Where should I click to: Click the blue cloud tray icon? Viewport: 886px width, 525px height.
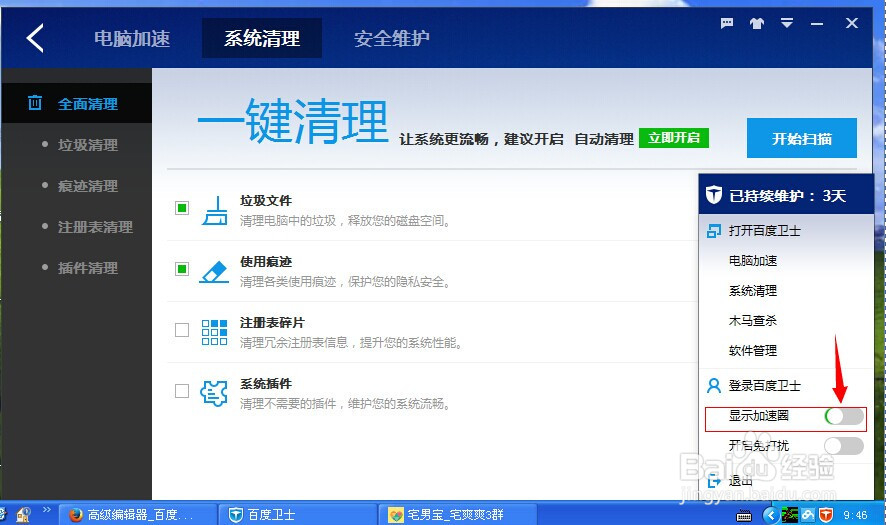click(x=808, y=515)
